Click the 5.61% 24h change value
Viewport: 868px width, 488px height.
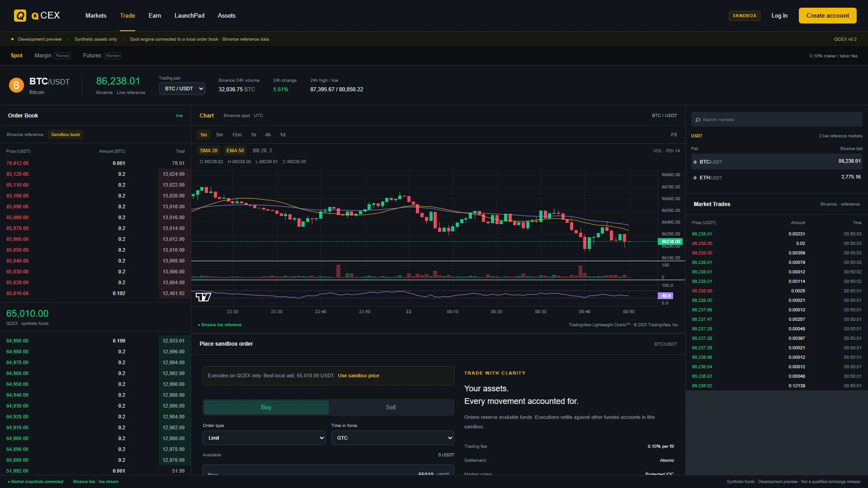pyautogui.click(x=280, y=89)
